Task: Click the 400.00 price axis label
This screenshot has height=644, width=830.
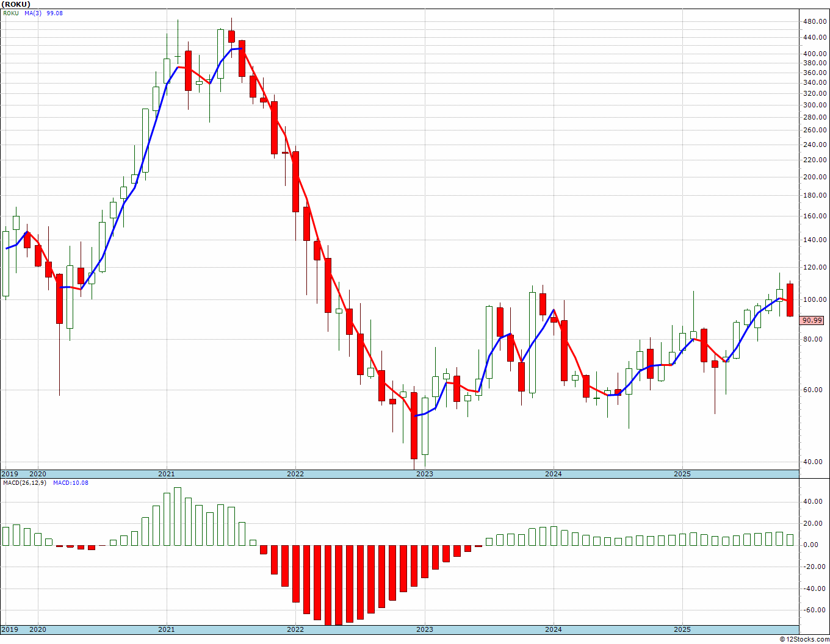Action: point(816,54)
